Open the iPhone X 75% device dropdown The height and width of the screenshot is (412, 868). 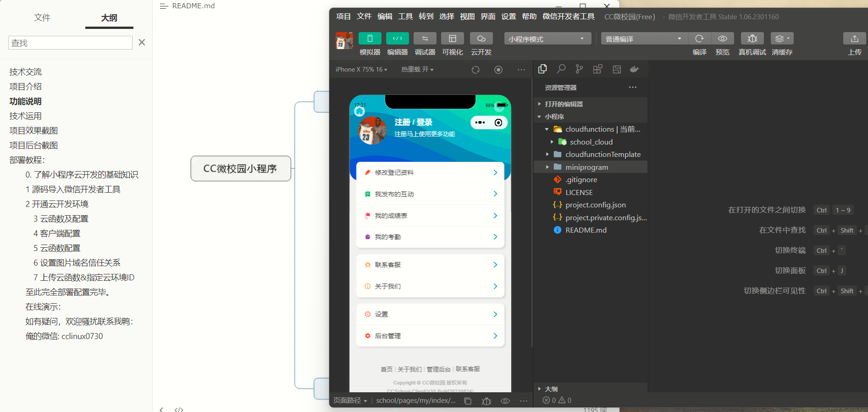click(x=361, y=69)
